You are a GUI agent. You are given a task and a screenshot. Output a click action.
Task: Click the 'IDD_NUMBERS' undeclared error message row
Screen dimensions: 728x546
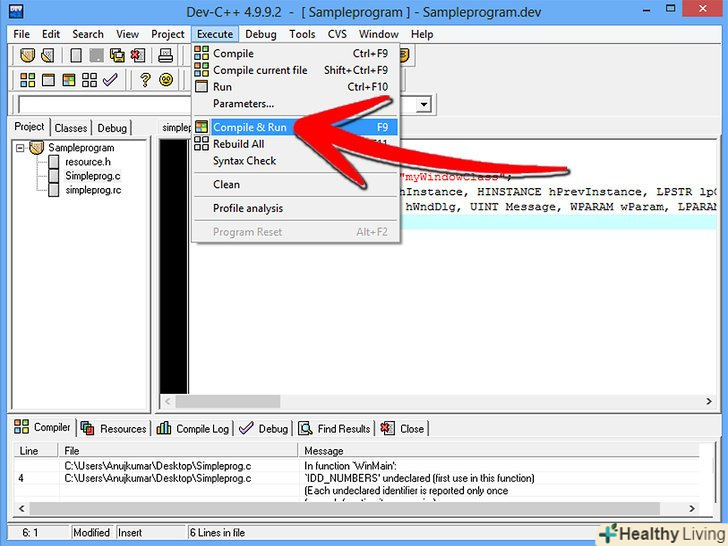coord(357,478)
